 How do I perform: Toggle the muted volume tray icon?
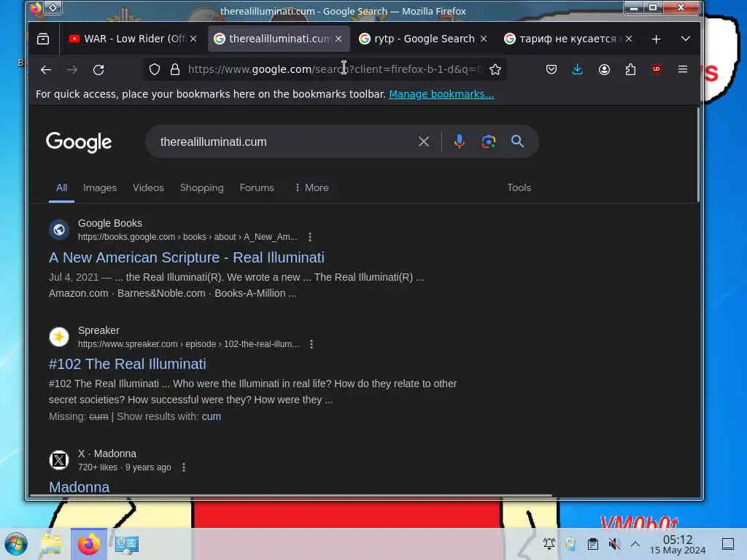click(614, 544)
